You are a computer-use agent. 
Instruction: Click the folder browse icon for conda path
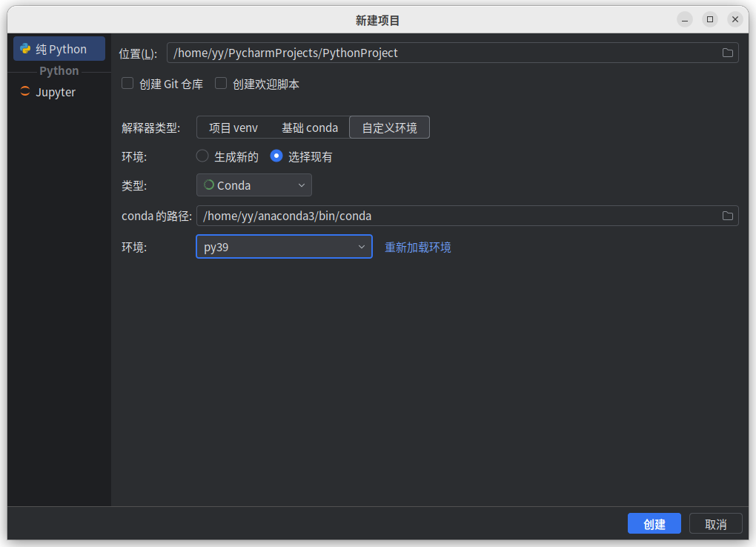tap(728, 216)
